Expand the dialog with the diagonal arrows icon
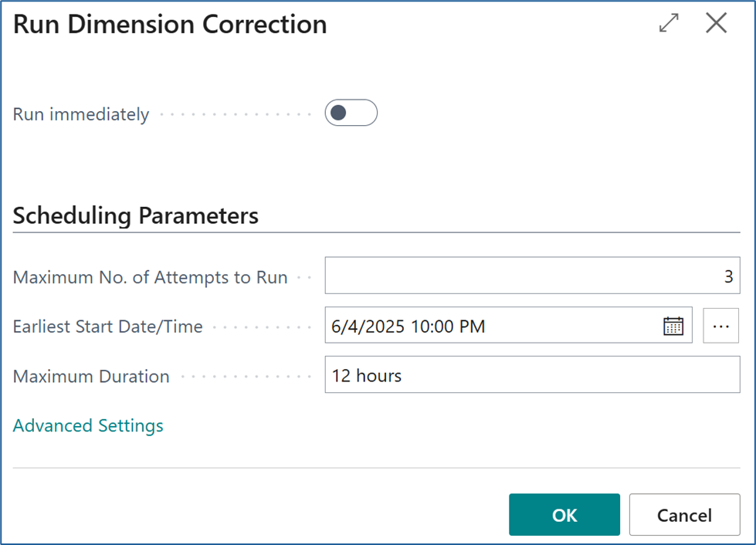Image resolution: width=756 pixels, height=545 pixels. tap(669, 23)
